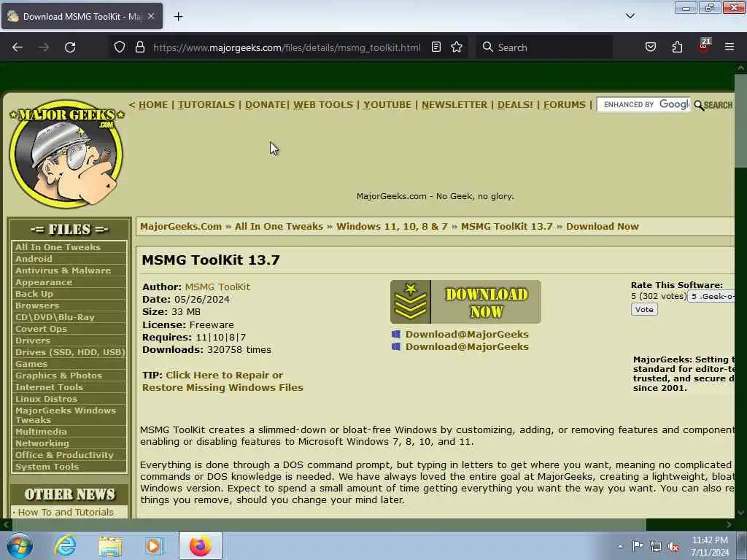
Task: Open the Firefox hamburger menu
Action: pyautogui.click(x=729, y=47)
